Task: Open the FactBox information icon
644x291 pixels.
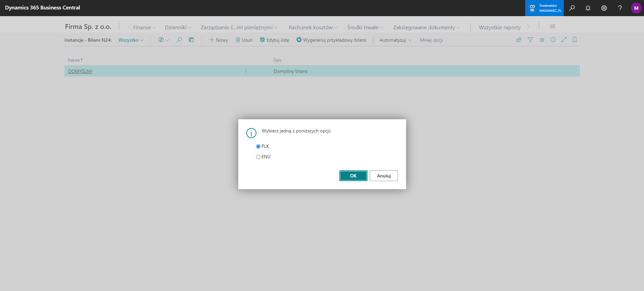Action: (x=553, y=40)
